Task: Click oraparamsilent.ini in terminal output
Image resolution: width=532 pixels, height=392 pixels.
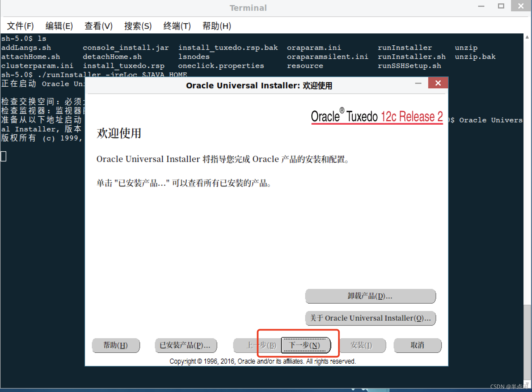Action: [328, 57]
